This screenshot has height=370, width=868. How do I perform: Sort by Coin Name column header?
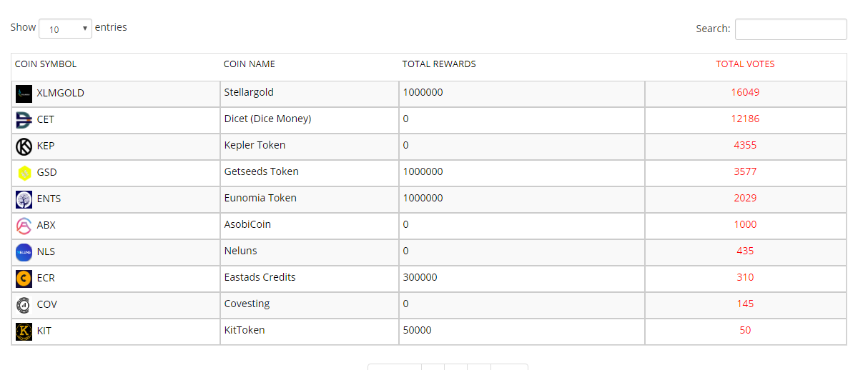tap(250, 64)
